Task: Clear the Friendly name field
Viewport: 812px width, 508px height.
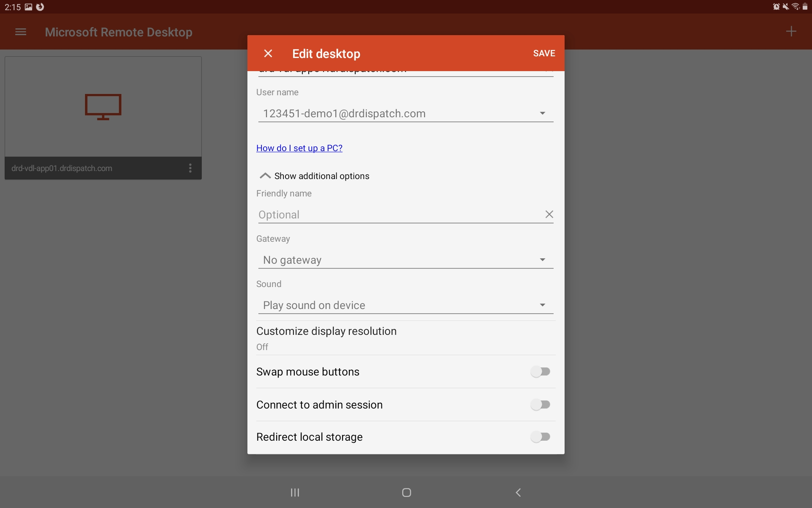Action: click(x=549, y=214)
